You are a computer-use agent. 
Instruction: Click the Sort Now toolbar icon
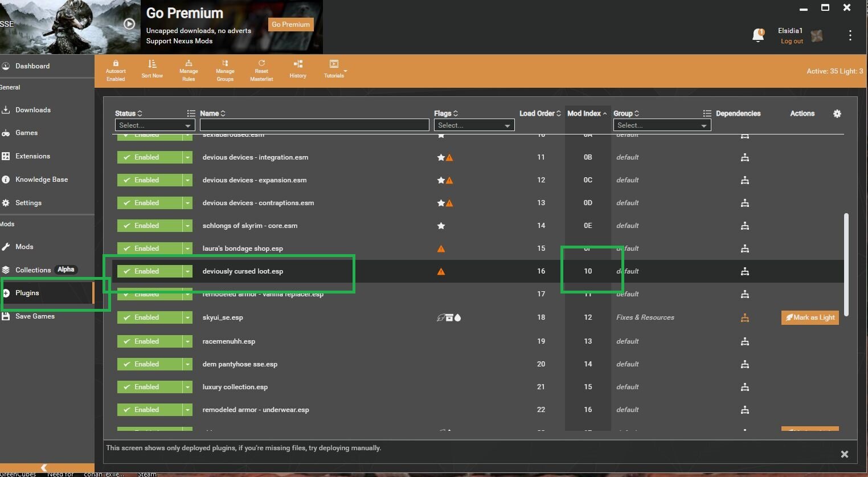[x=152, y=70]
